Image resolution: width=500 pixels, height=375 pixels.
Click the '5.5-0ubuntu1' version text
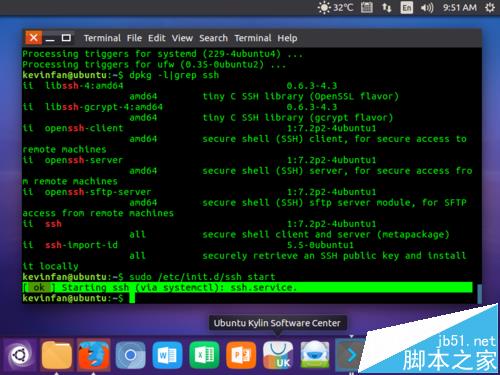click(x=320, y=245)
